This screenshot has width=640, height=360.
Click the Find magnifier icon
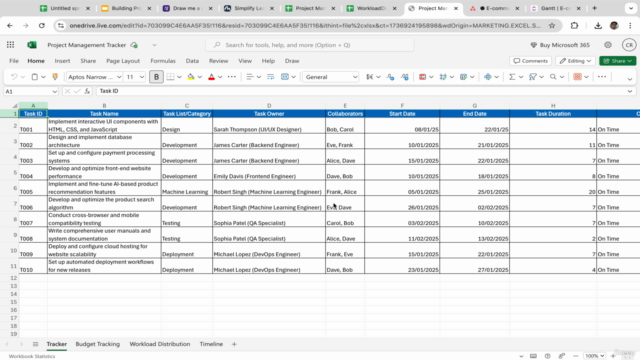(553, 77)
